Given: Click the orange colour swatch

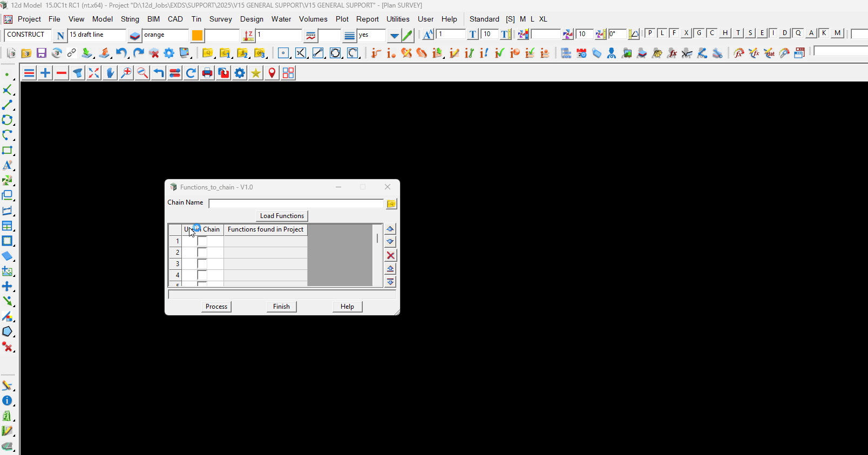Looking at the screenshot, I should [x=198, y=35].
